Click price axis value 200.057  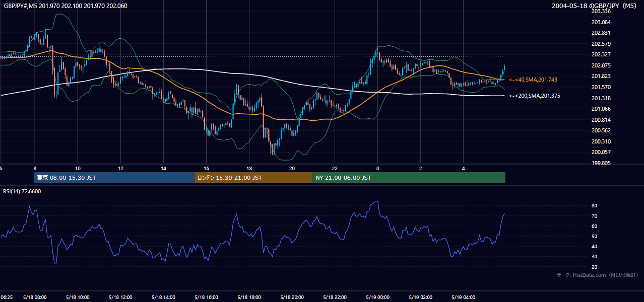pos(601,152)
